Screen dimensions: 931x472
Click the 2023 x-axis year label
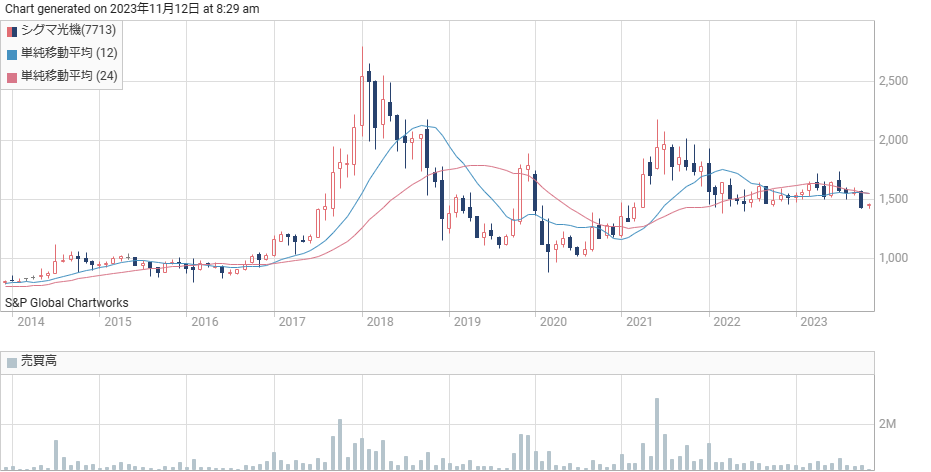click(814, 322)
